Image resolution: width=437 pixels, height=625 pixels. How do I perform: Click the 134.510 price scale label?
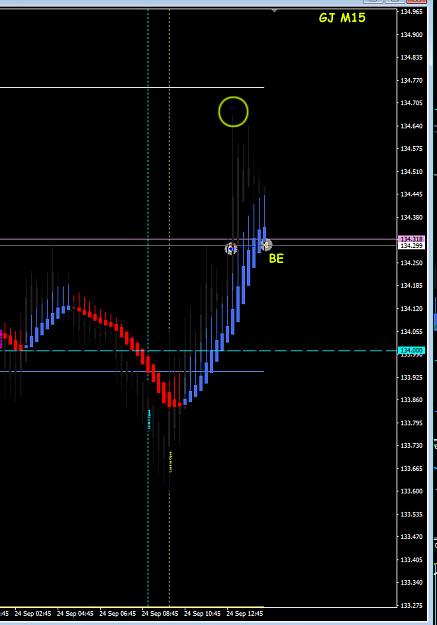411,172
